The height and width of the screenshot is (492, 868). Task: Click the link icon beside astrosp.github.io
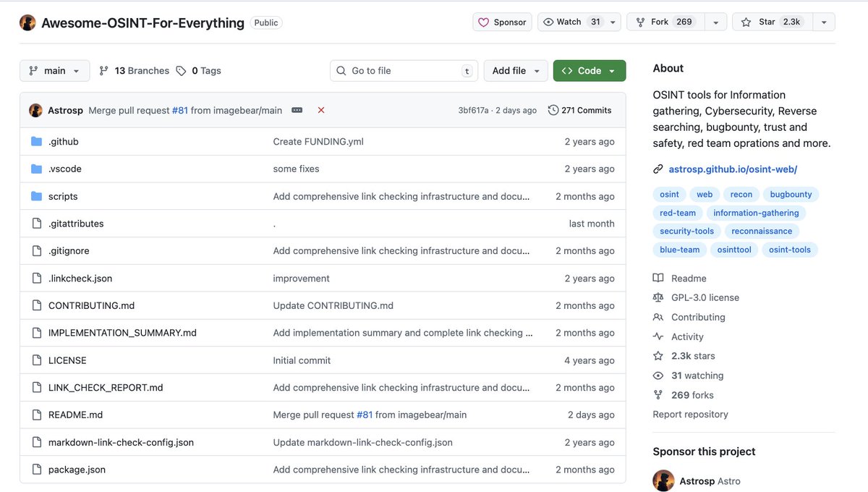658,169
